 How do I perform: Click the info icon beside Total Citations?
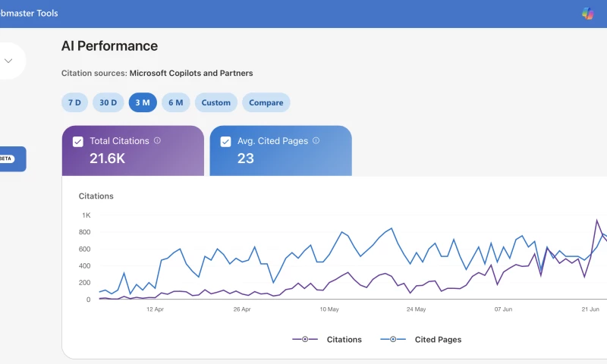coord(157,140)
